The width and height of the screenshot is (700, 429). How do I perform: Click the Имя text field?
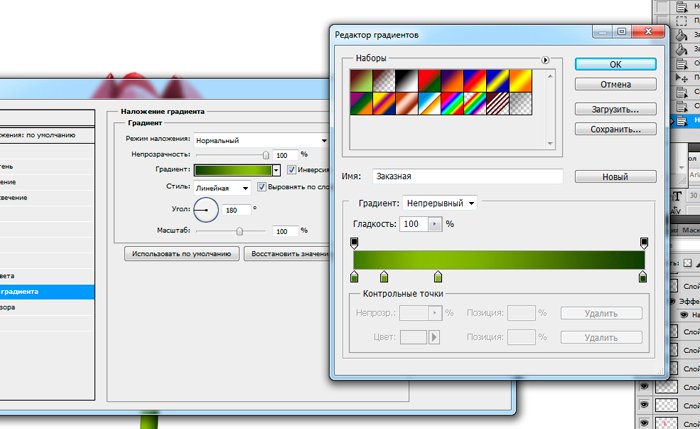pyautogui.click(x=466, y=176)
